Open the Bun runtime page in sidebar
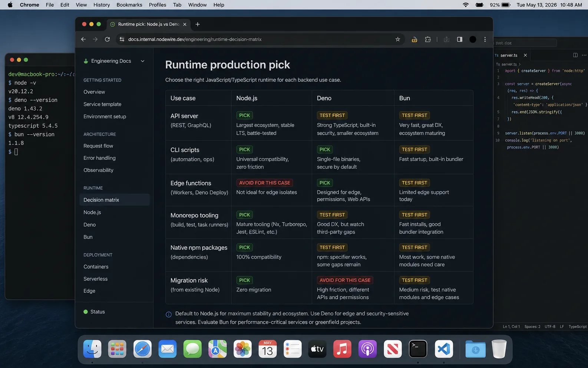The image size is (588, 368). coord(88,237)
